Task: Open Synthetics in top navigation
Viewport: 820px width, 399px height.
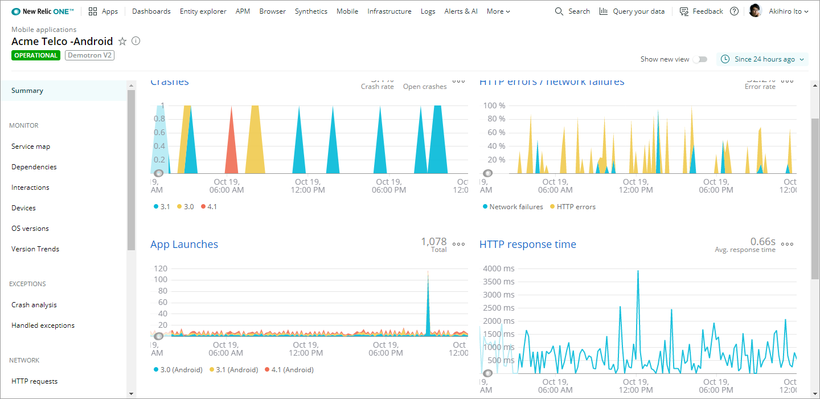Action: (311, 11)
